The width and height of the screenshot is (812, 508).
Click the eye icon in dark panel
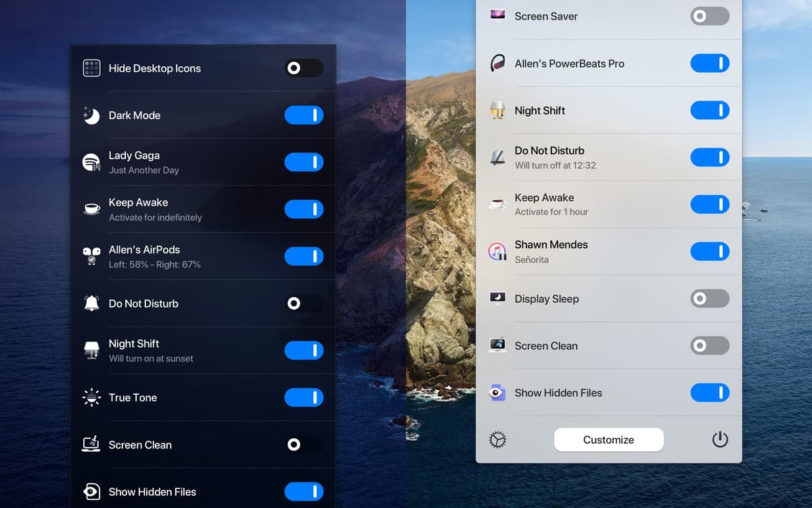click(91, 492)
